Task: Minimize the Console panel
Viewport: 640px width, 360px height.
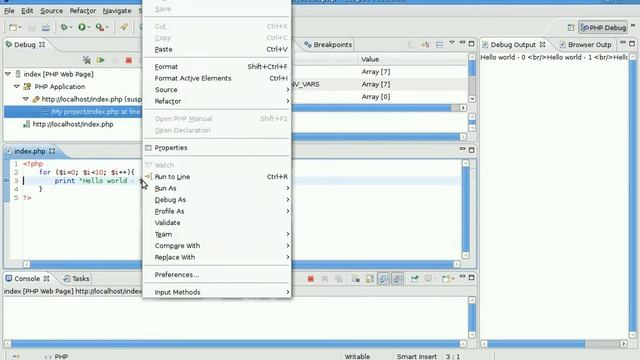Action: pos(462,277)
